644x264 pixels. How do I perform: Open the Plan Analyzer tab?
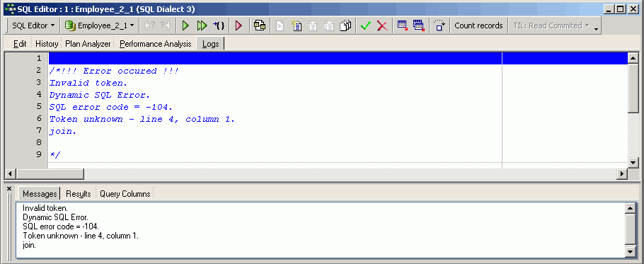[88, 43]
